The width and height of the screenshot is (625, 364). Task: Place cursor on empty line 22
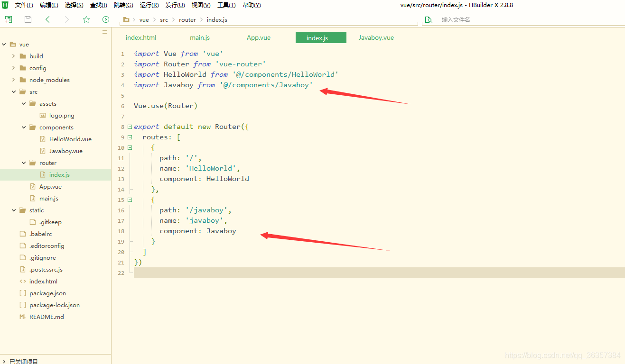tap(379, 273)
